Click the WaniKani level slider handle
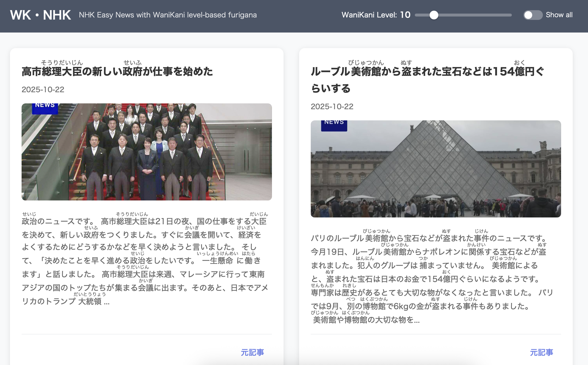This screenshot has height=365, width=588. (434, 15)
